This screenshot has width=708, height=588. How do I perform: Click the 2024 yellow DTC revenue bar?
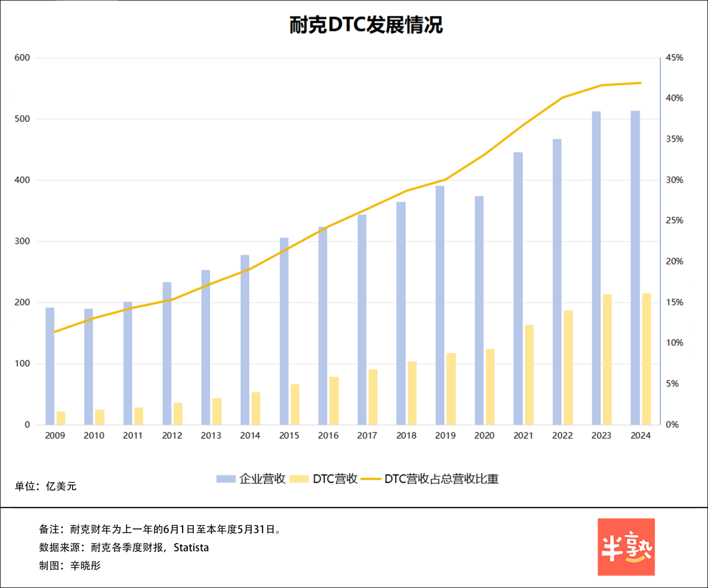[647, 359]
